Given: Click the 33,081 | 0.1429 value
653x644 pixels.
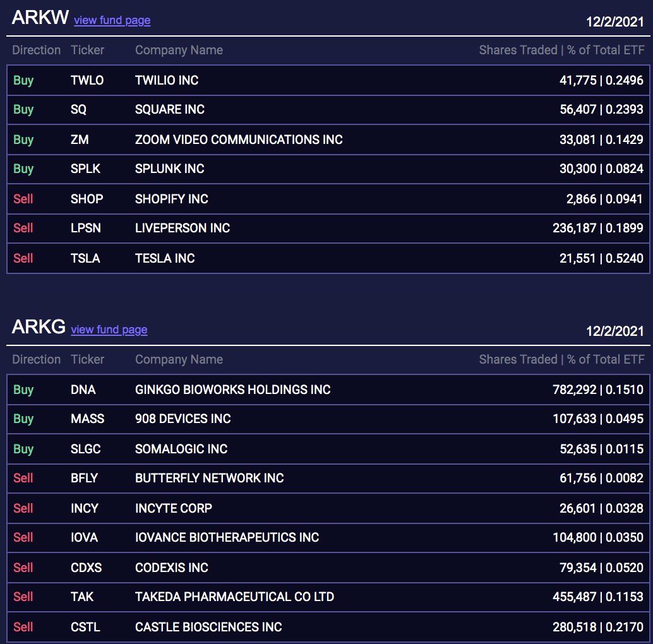Looking at the screenshot, I should (x=601, y=140).
